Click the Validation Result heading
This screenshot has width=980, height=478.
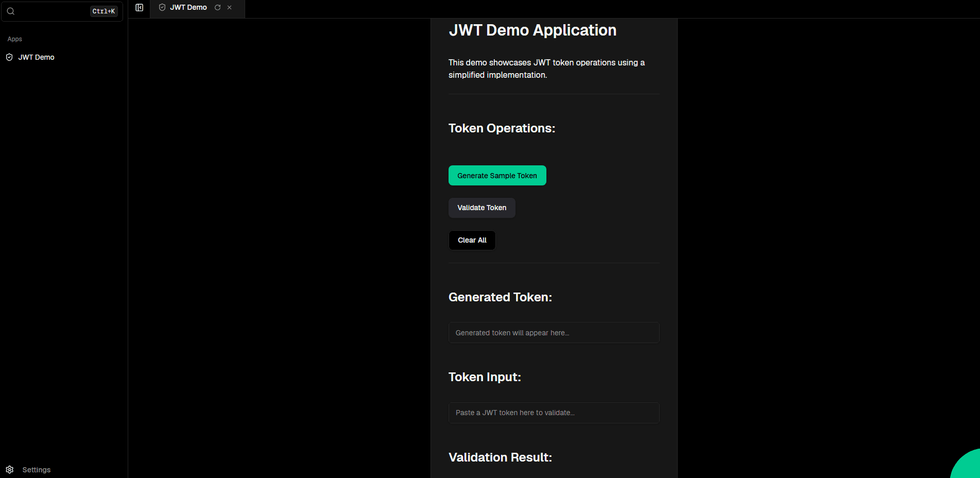[500, 457]
